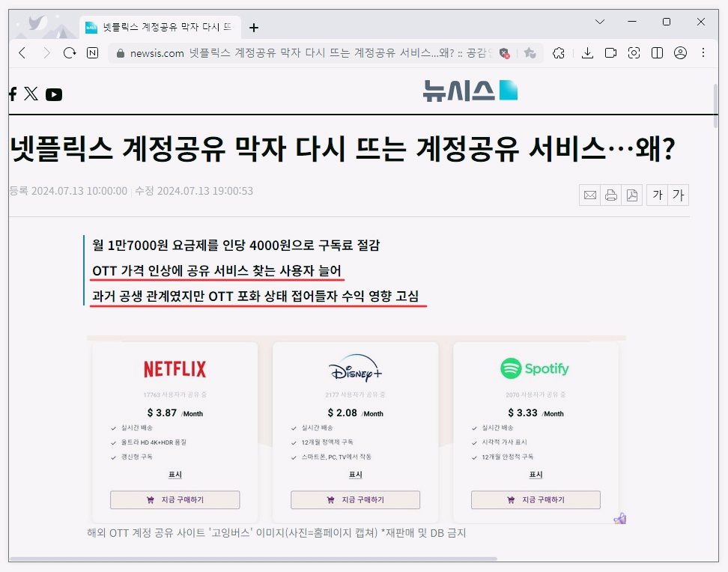
Task: Open the YouTube icon
Action: pos(53,94)
